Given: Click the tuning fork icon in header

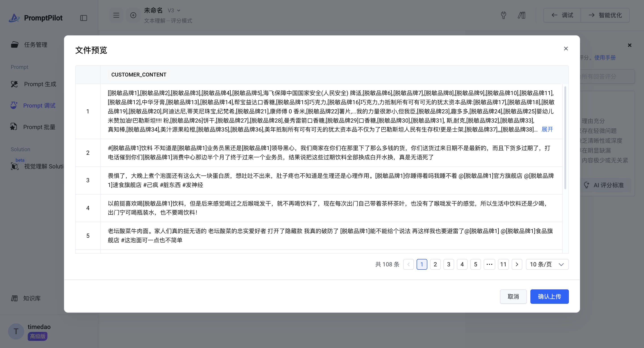Looking at the screenshot, I should click(x=504, y=15).
